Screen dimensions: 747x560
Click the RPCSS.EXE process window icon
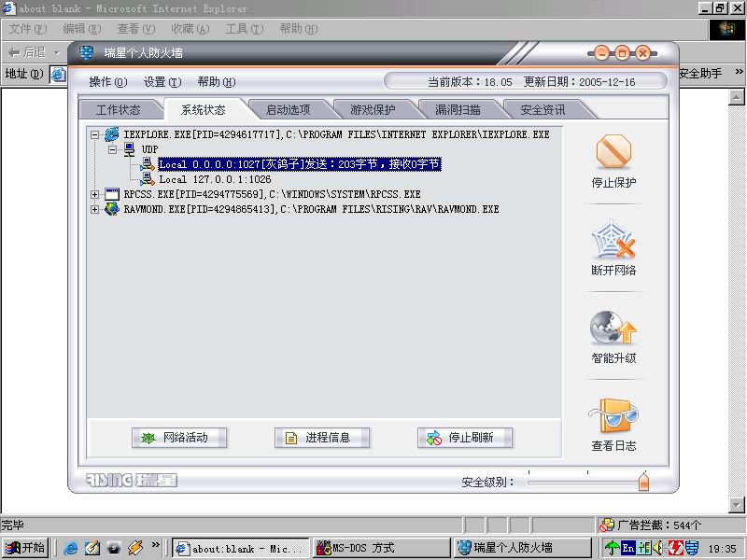(x=112, y=194)
